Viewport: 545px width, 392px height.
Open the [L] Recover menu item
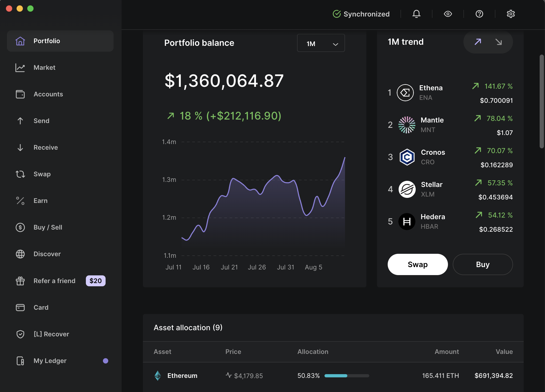pyautogui.click(x=60, y=334)
